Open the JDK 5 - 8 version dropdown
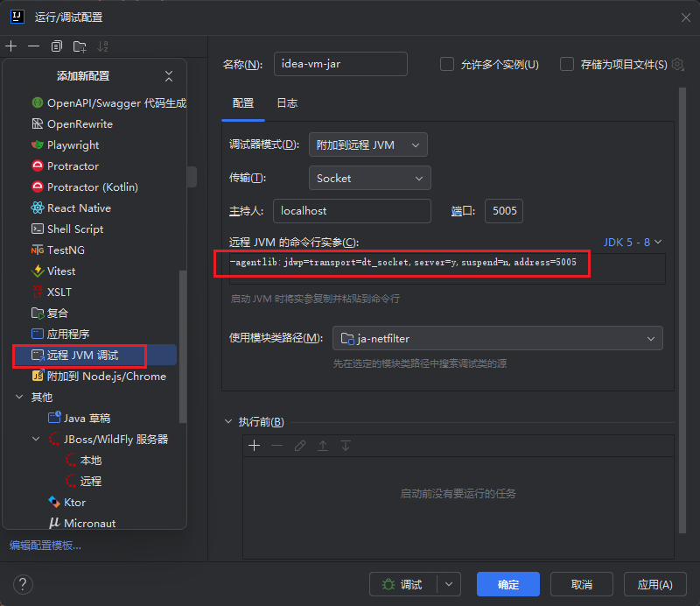This screenshot has width=700, height=606. click(632, 241)
